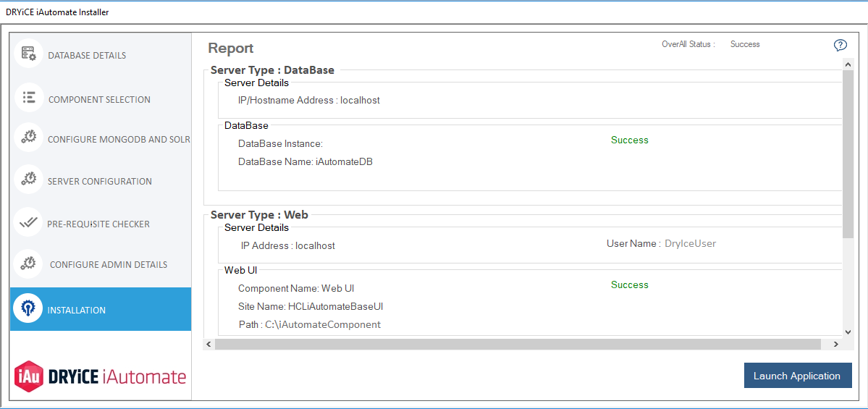Click the Configure MongoDB and Solr gear icon
The image size is (868, 409).
pos(29,138)
